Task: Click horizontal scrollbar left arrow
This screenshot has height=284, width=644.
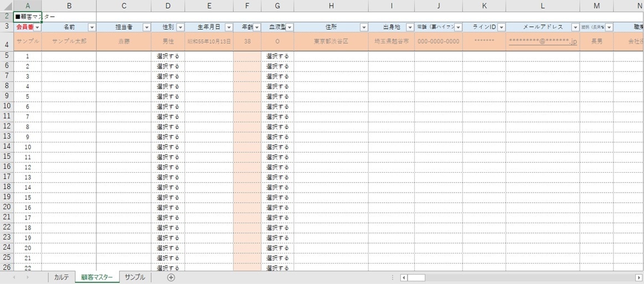Action: (404, 277)
